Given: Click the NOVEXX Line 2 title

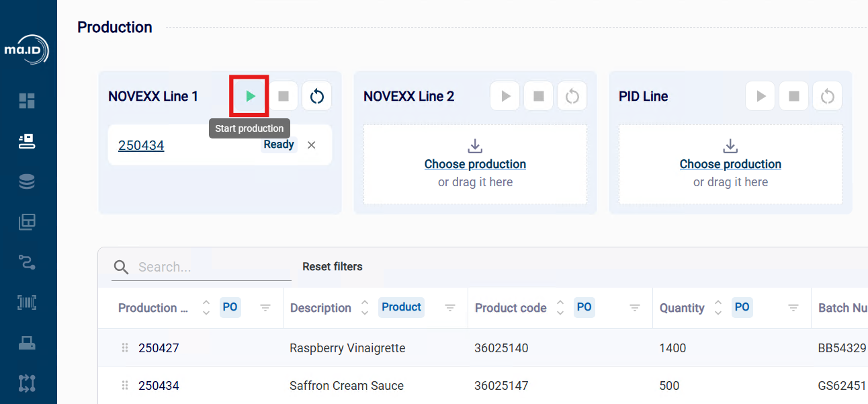Looking at the screenshot, I should click(x=409, y=96).
